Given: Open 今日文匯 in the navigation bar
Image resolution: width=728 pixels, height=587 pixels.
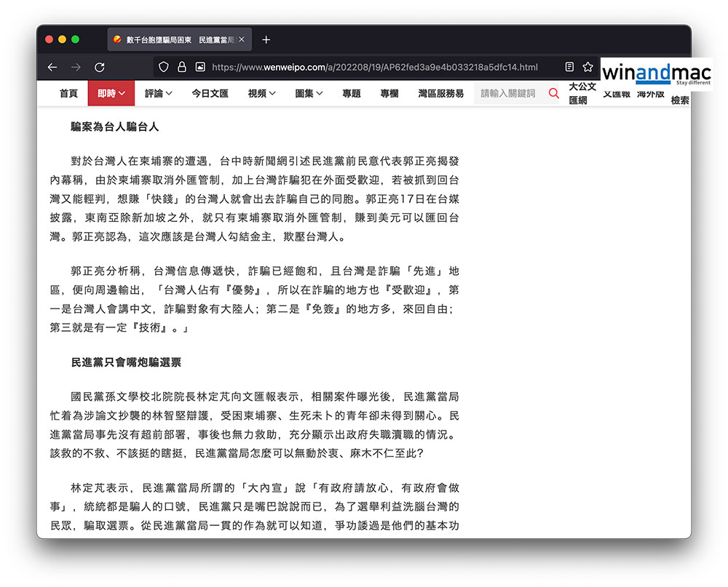Looking at the screenshot, I should (x=210, y=93).
